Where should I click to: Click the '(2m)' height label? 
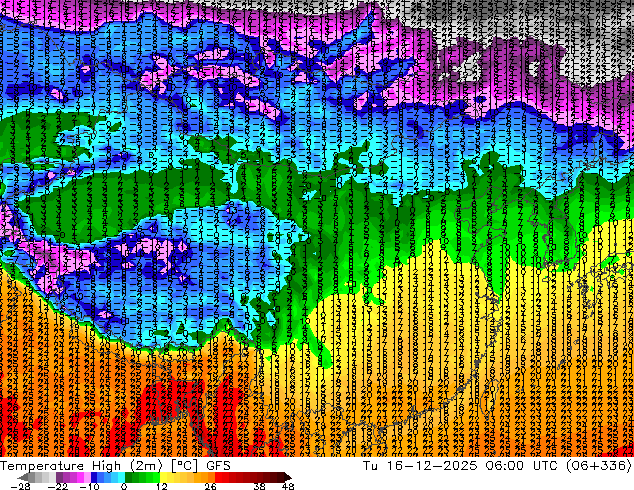[x=146, y=466]
